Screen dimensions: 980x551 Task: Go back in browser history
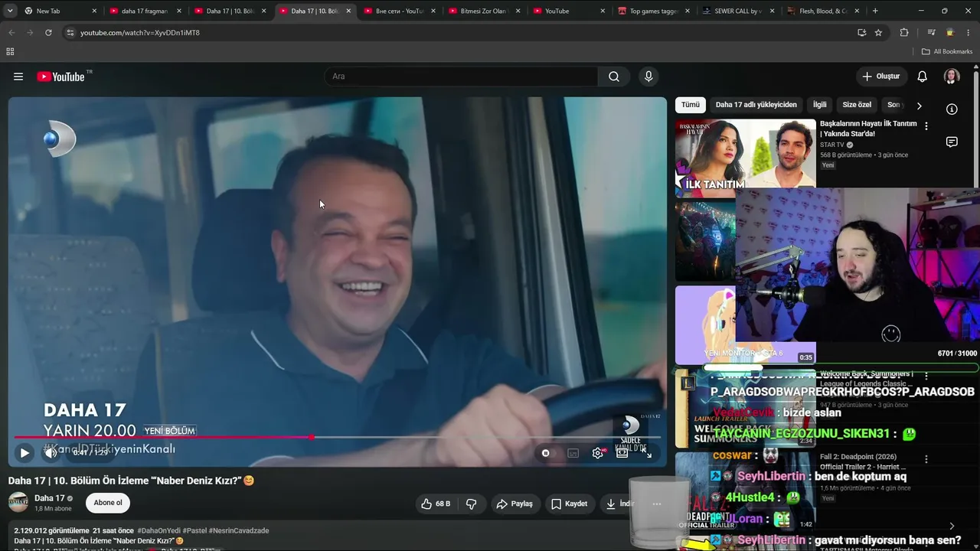pyautogui.click(x=11, y=33)
